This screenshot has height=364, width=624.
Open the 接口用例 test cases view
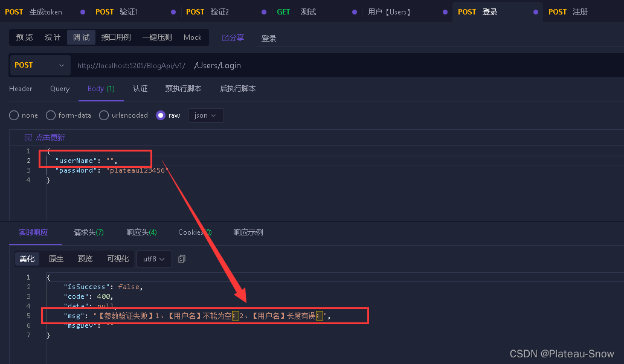[x=117, y=37]
